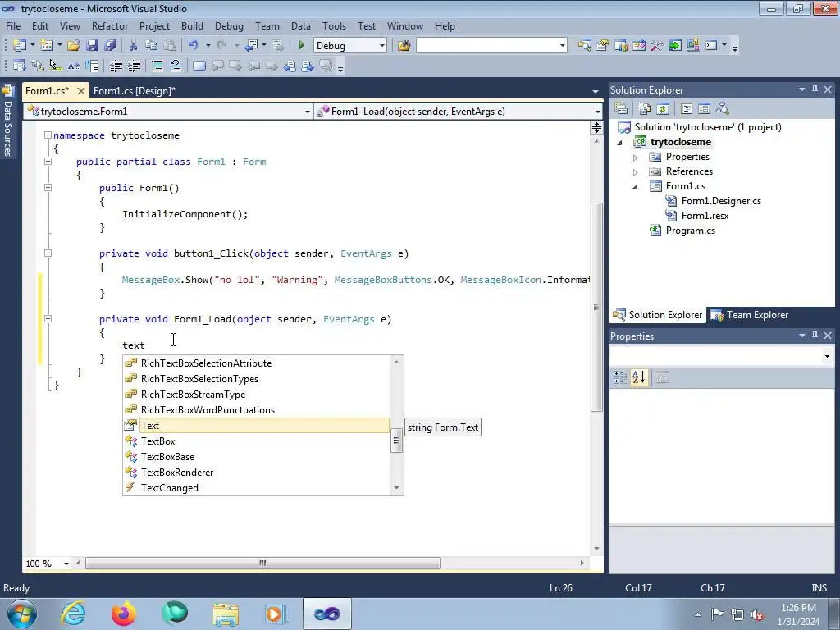Toggle a bookmark on the current line
The image size is (840, 630).
click(199, 66)
